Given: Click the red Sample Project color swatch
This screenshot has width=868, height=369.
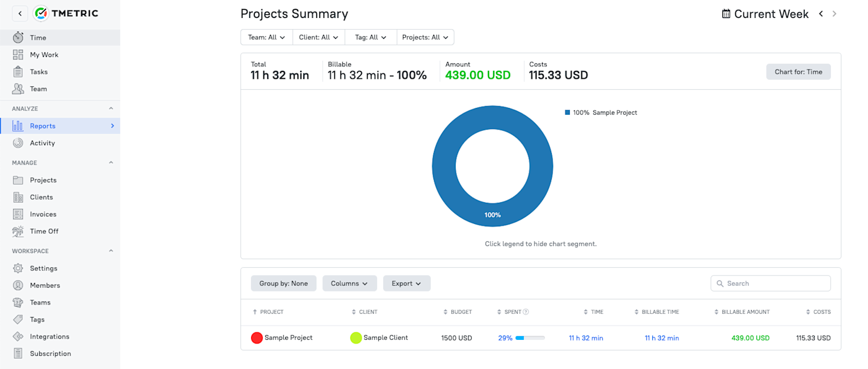Looking at the screenshot, I should click(257, 338).
